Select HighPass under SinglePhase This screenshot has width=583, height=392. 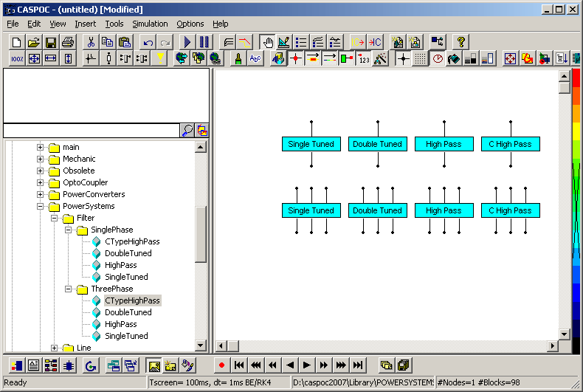121,265
